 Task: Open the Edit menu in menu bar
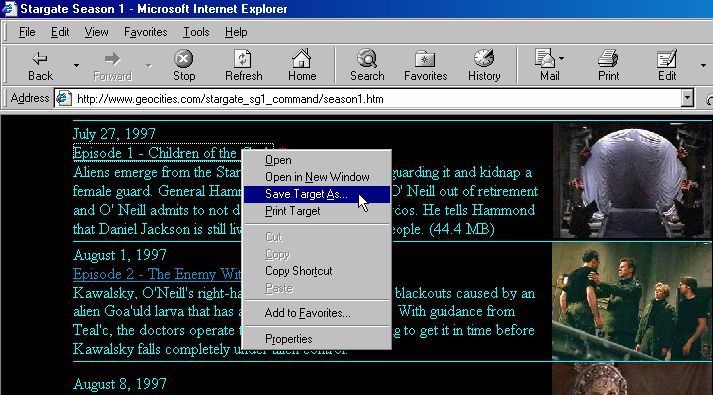tap(60, 32)
